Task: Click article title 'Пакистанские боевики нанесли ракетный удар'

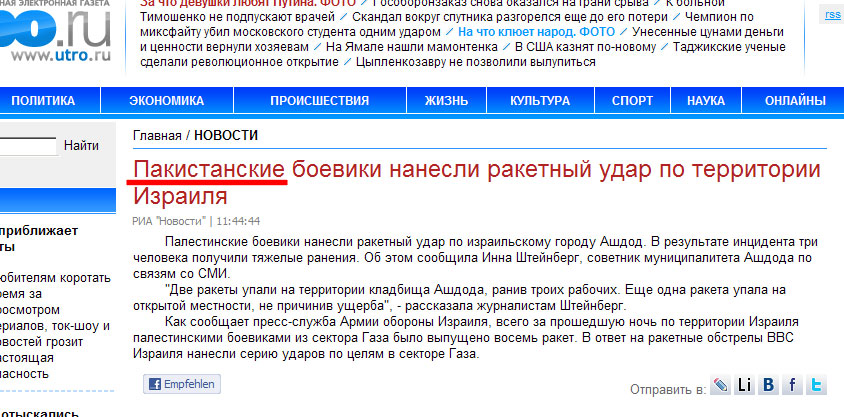Action: (x=476, y=183)
